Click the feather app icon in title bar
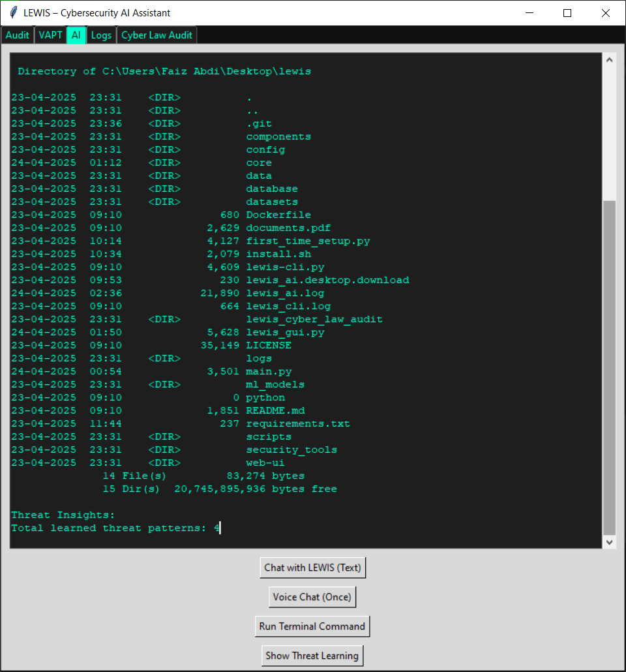 tap(13, 13)
